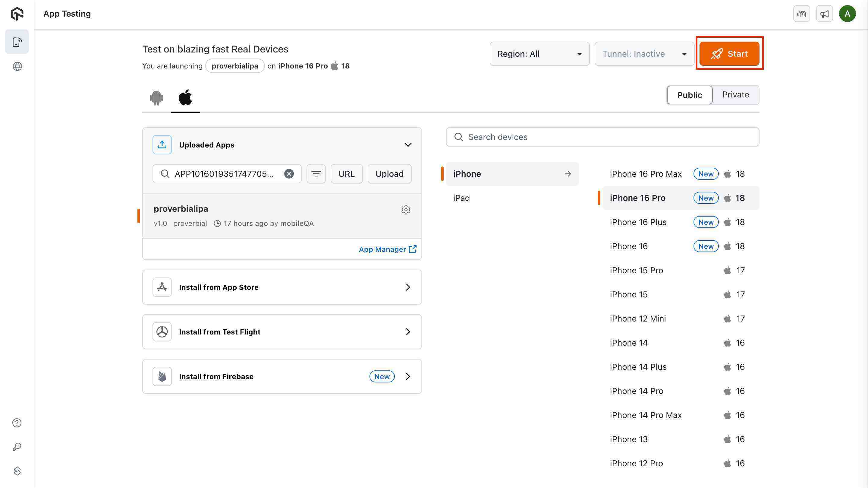Open settings gear for proverbialipa app

click(x=406, y=209)
